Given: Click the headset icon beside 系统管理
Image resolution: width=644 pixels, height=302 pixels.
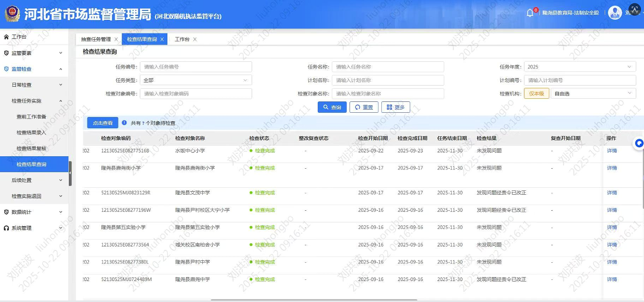Looking at the screenshot, I should tap(6, 228).
